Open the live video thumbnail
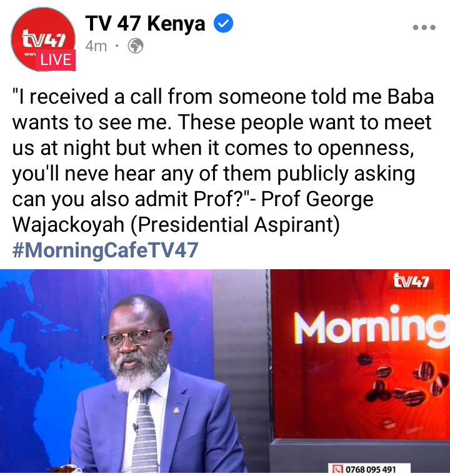 [225, 371]
